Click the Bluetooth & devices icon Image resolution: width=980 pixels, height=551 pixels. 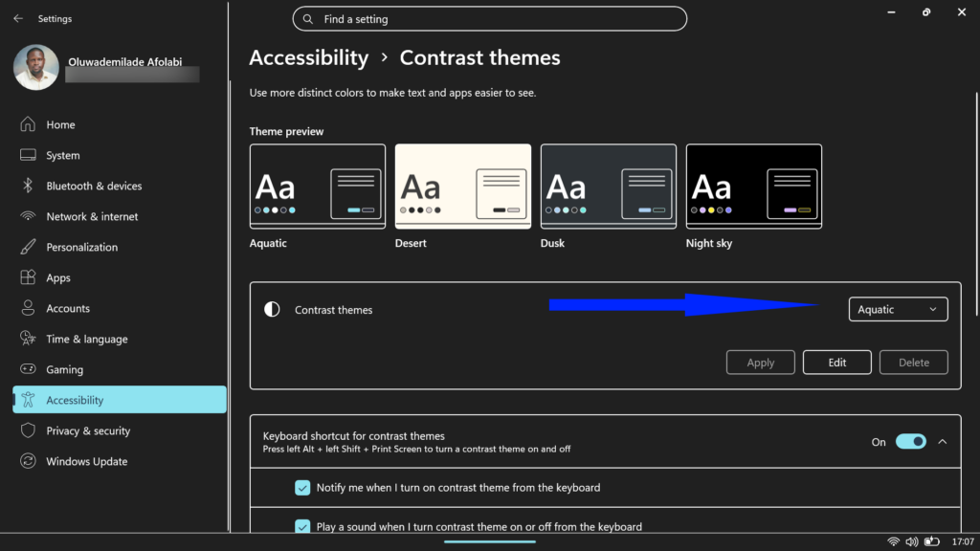pyautogui.click(x=30, y=186)
